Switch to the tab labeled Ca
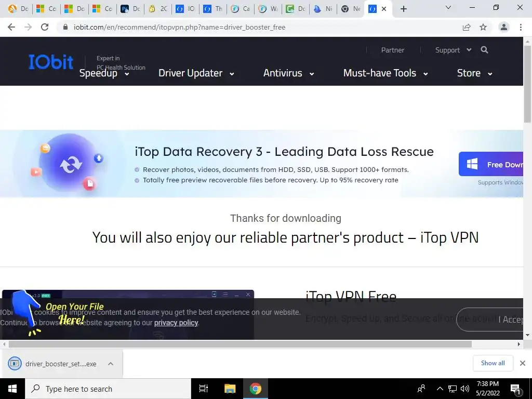532x399 pixels. [240, 9]
